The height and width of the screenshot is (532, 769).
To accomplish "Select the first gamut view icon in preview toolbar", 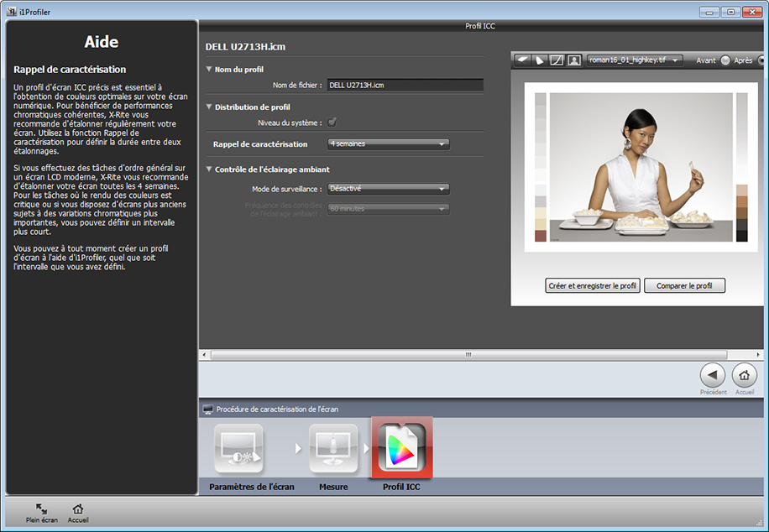I will tap(523, 60).
